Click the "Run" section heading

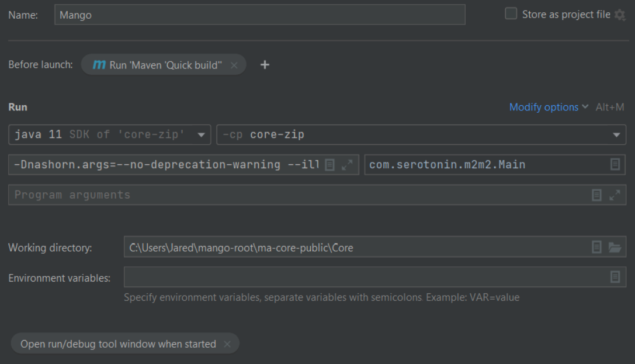(x=18, y=108)
